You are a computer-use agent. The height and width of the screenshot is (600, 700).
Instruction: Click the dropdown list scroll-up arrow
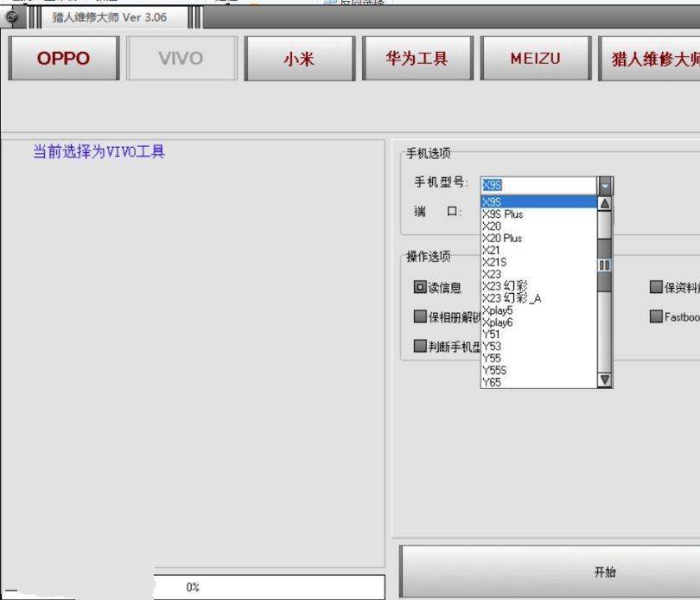(x=604, y=204)
